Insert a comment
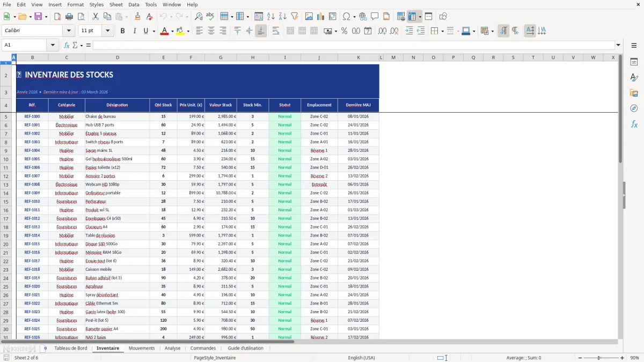This screenshot has width=644, height=362. [375, 16]
